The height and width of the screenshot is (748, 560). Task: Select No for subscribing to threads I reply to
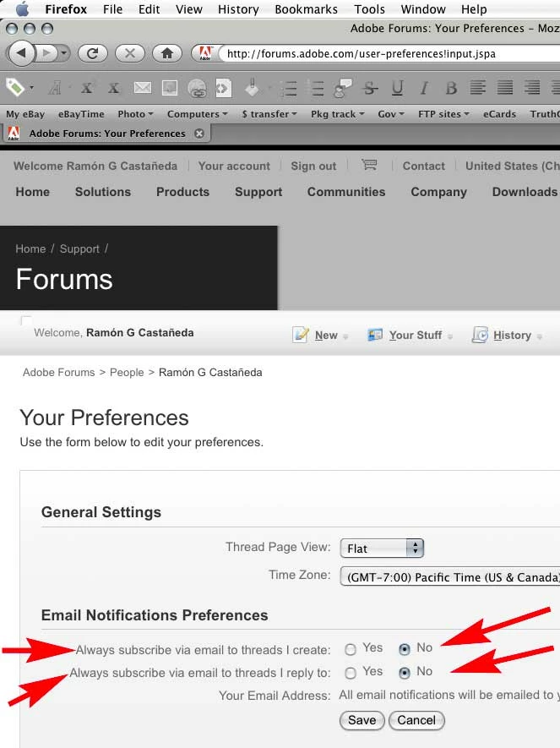[404, 673]
